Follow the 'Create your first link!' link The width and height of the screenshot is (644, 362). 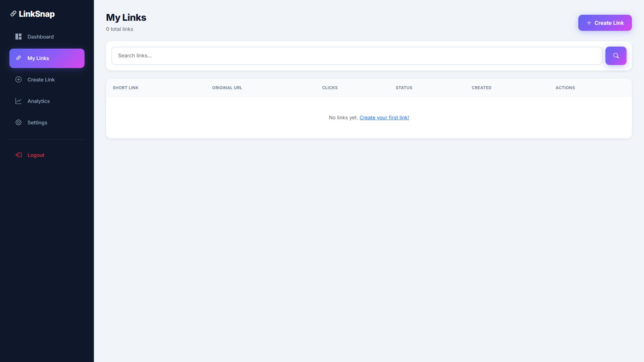[x=384, y=118]
